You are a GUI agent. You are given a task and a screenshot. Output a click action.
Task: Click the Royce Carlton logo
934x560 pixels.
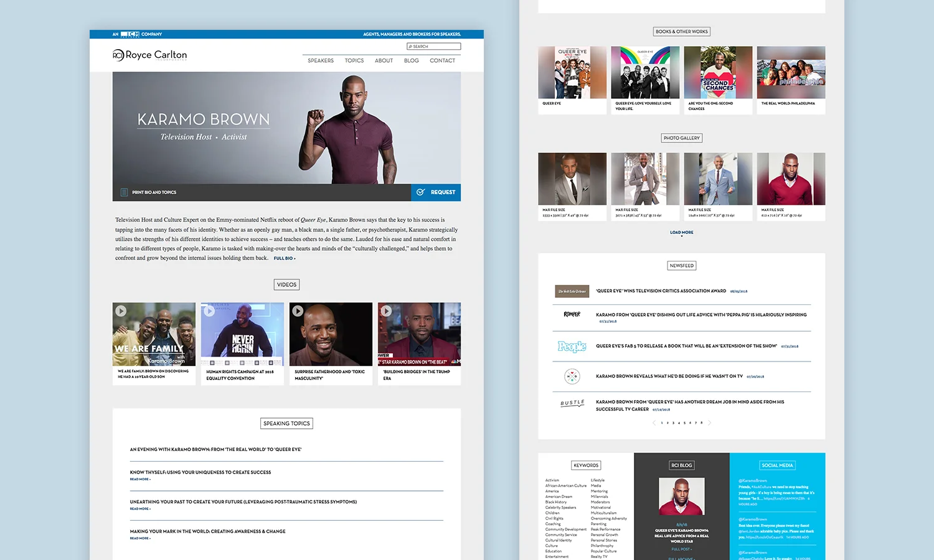tap(149, 55)
